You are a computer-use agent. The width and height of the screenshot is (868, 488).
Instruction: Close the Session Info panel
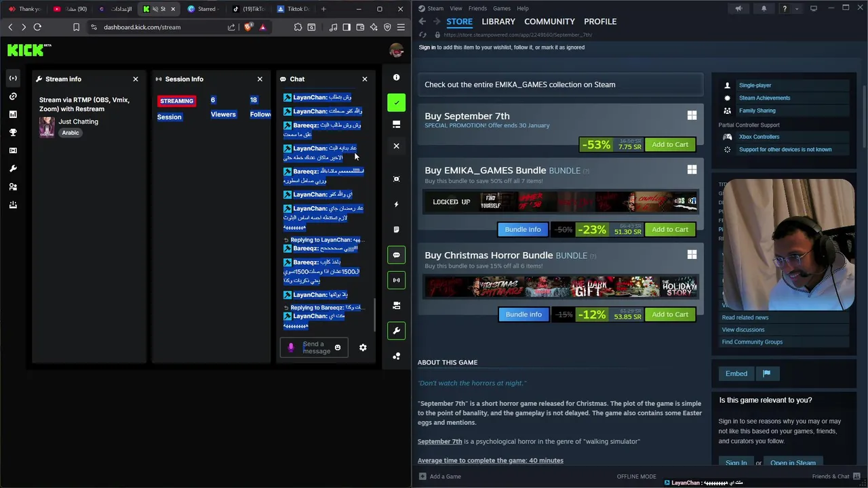tap(260, 79)
